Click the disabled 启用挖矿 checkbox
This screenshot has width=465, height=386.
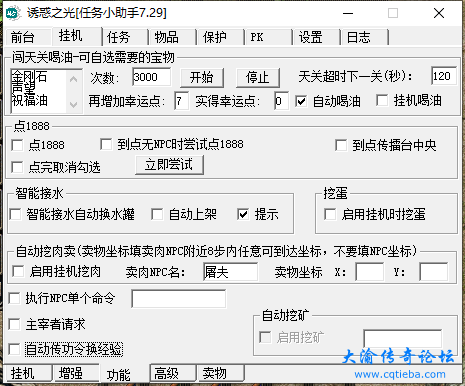pos(265,337)
